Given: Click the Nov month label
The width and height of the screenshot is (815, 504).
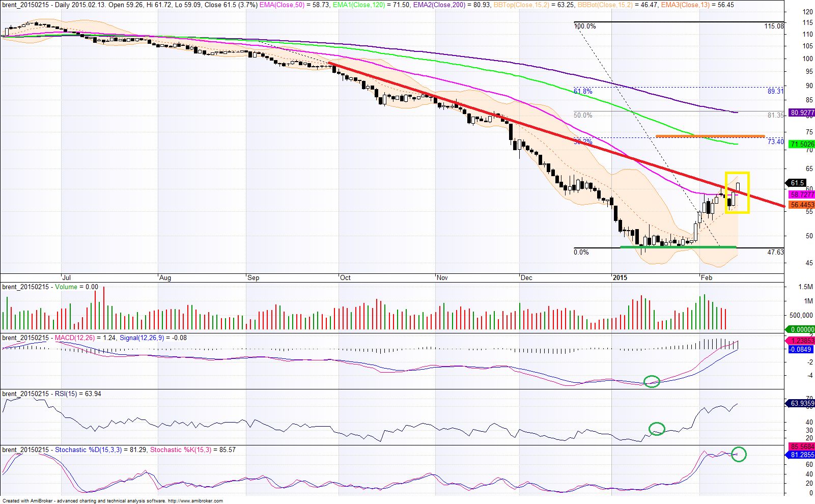Looking at the screenshot, I should 442,278.
